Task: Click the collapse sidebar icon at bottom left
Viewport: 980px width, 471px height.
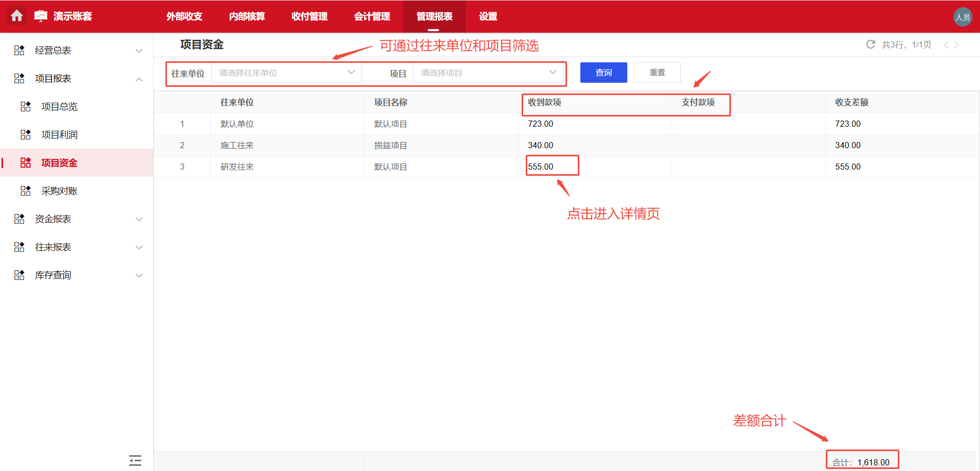Action: tap(135, 460)
